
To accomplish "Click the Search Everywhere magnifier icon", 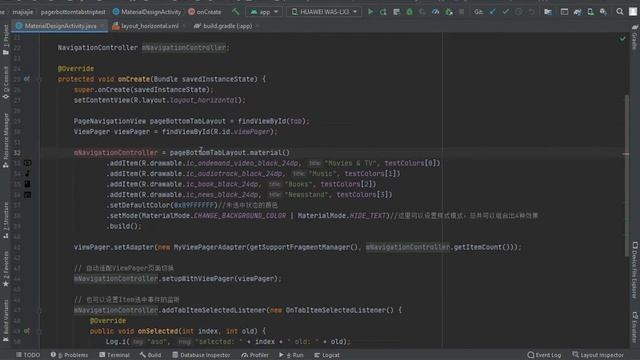I will pyautogui.click(x=620, y=12).
